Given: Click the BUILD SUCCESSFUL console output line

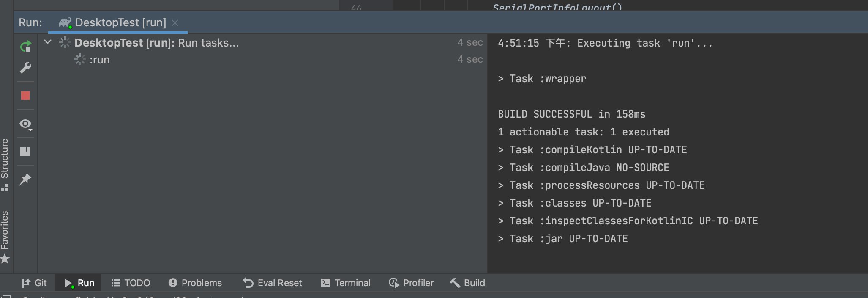Looking at the screenshot, I should point(571,114).
